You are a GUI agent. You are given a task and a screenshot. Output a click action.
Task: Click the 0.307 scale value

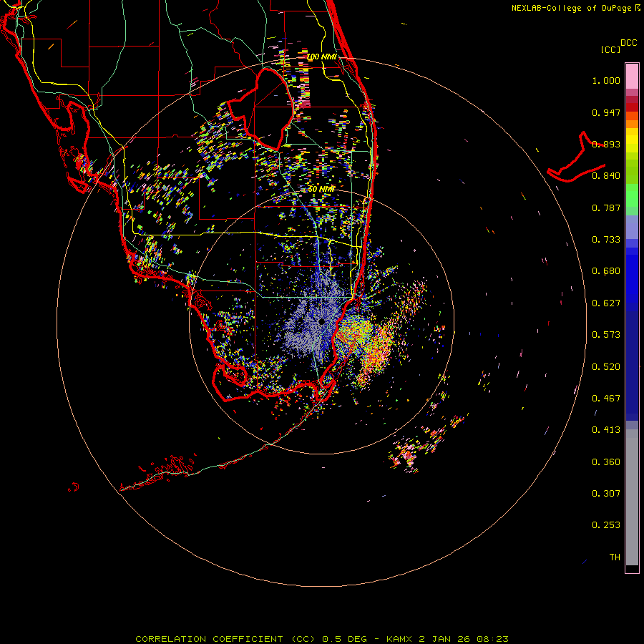pos(606,494)
